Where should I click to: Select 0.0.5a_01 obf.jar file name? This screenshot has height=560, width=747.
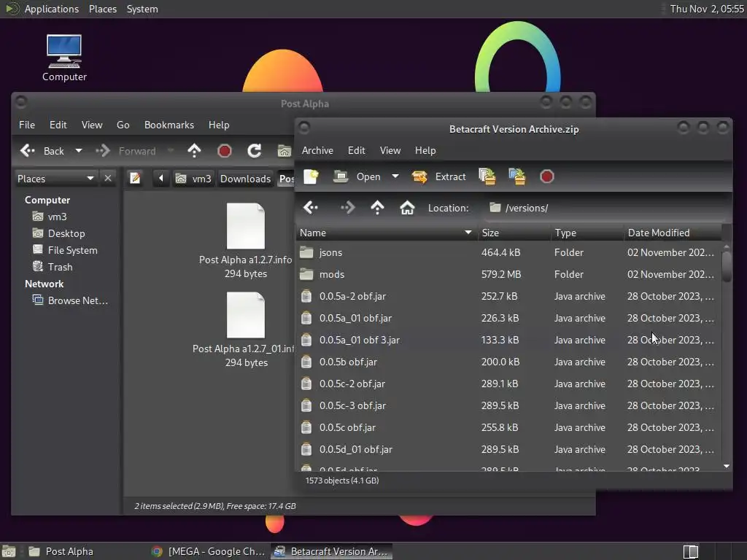point(355,318)
